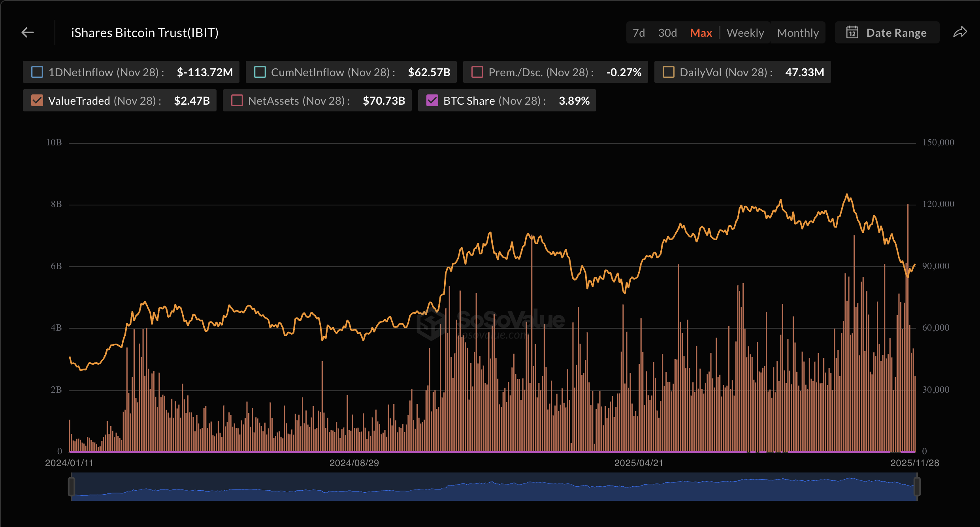Enable the NetAssets checkbox
Viewport: 980px width, 527px height.
coord(237,101)
